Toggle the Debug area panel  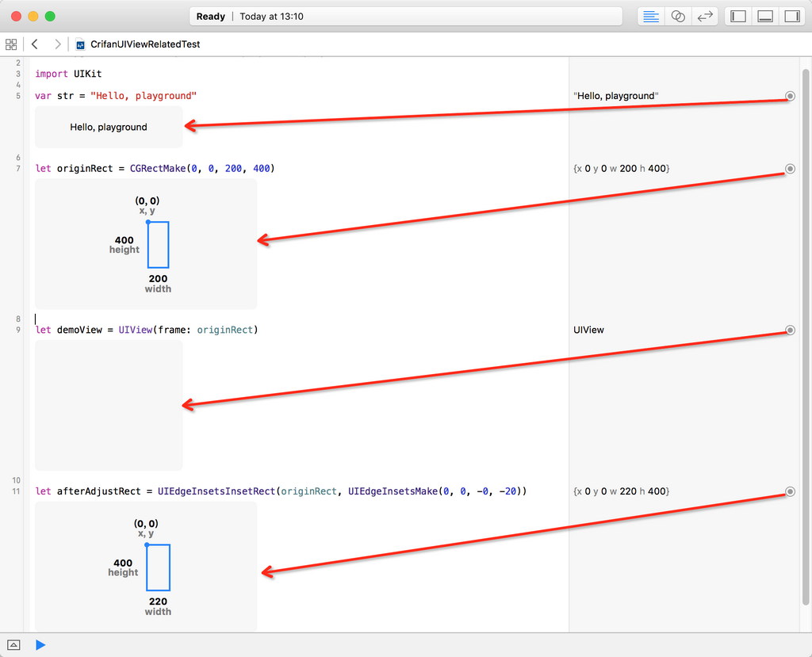(765, 17)
